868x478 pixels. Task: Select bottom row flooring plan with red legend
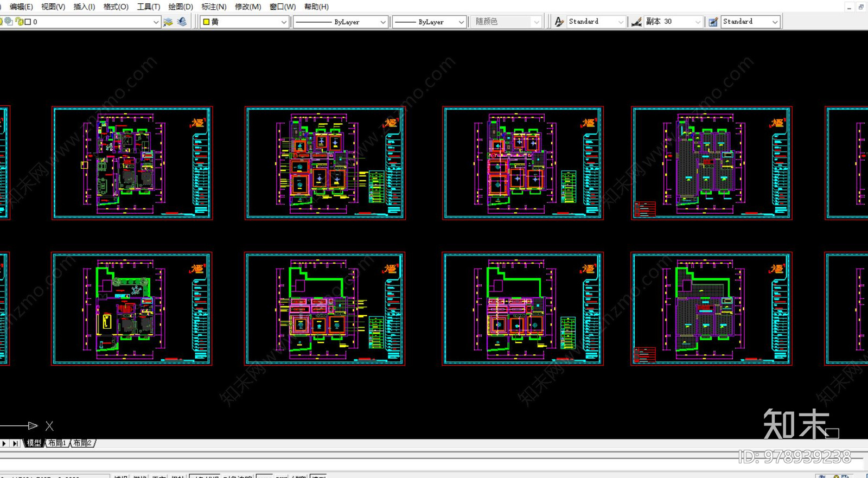[712, 309]
